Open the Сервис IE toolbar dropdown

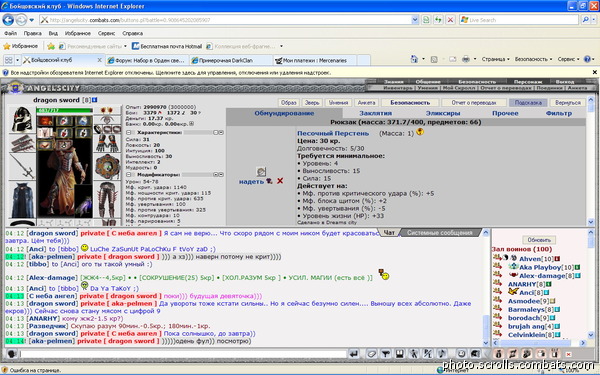tap(568, 59)
